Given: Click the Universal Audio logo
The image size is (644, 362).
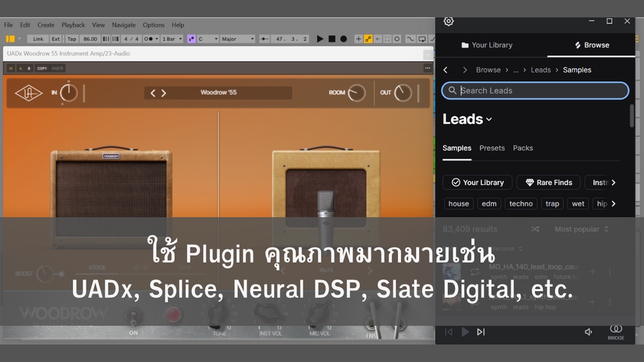Looking at the screenshot, I should 29,94.
